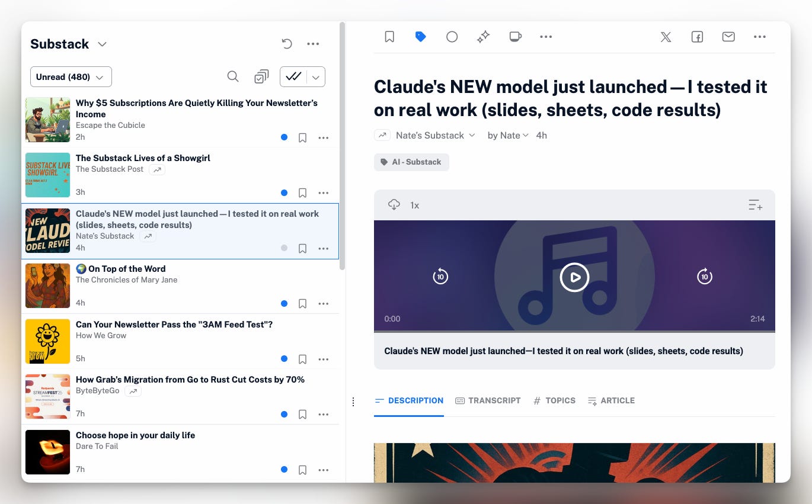
Task: Toggle unread dot for Substack Lives of a Showgirl
Action: 284,192
